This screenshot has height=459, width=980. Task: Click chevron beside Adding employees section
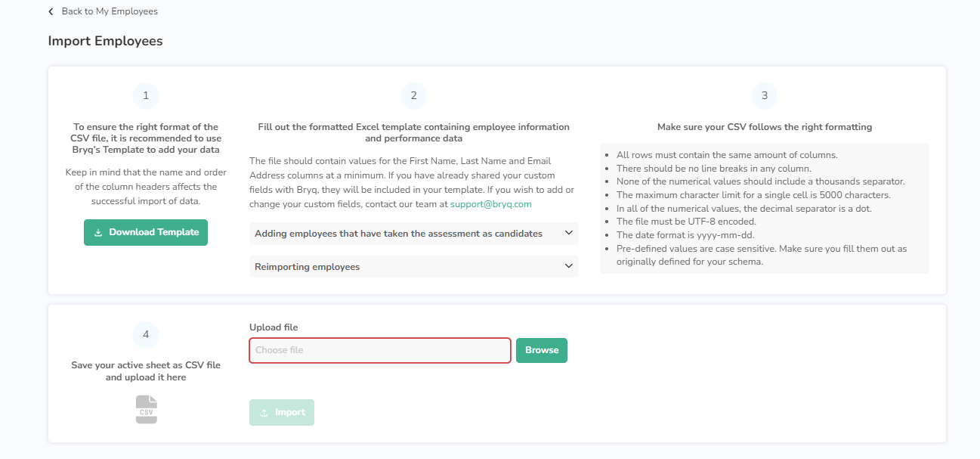pos(569,234)
